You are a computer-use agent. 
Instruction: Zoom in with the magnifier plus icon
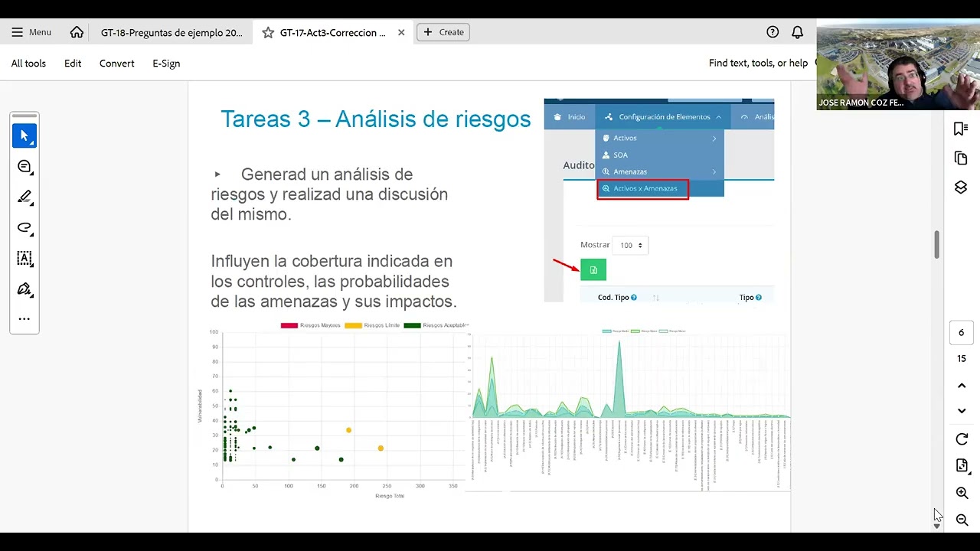click(962, 494)
